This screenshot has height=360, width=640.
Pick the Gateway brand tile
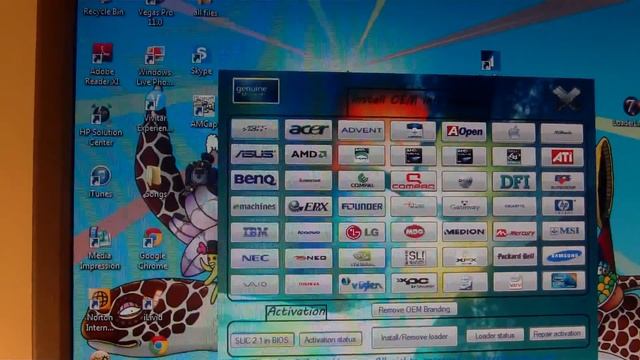(464, 207)
